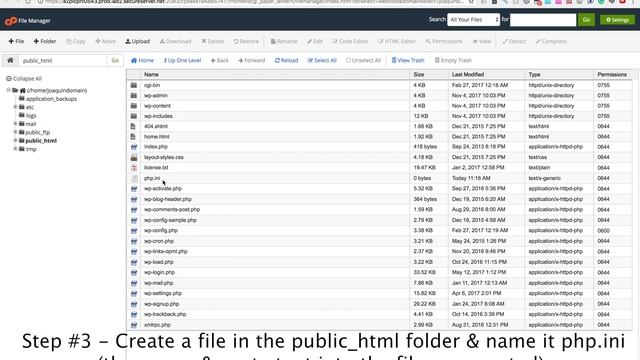
Task: Open Settings in the header
Action: pyautogui.click(x=618, y=20)
